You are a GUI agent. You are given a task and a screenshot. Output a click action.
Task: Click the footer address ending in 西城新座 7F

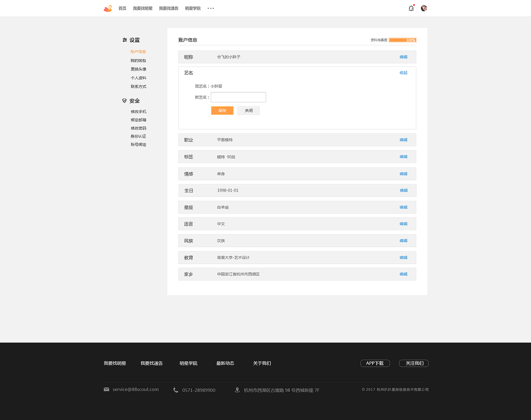coord(282,390)
